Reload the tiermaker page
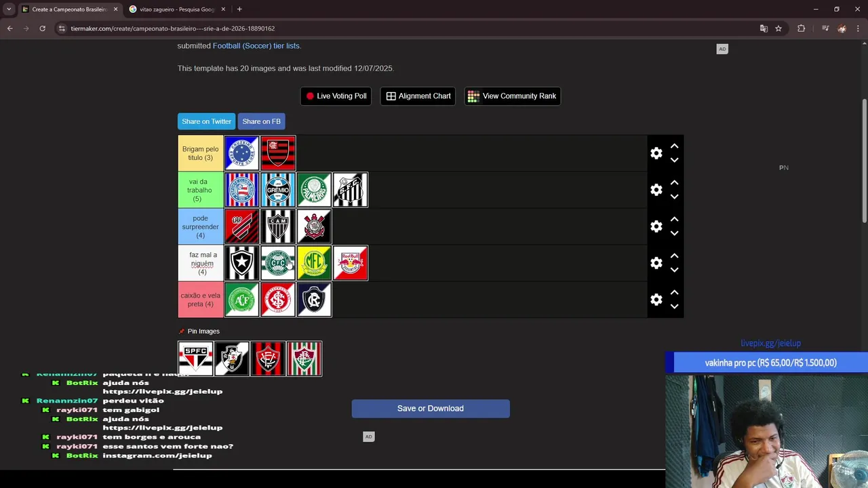This screenshot has width=868, height=488. (x=42, y=28)
